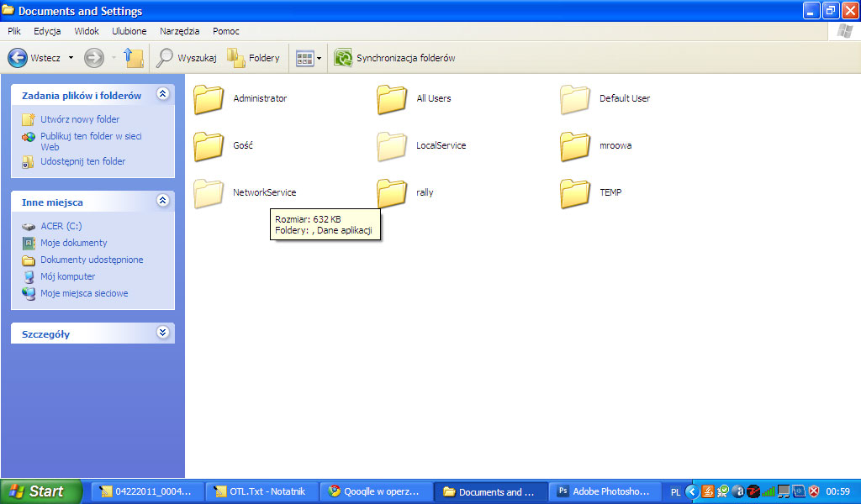The width and height of the screenshot is (861, 504).
Task: Collapse the Zadania plików i folderów panel
Action: click(162, 94)
